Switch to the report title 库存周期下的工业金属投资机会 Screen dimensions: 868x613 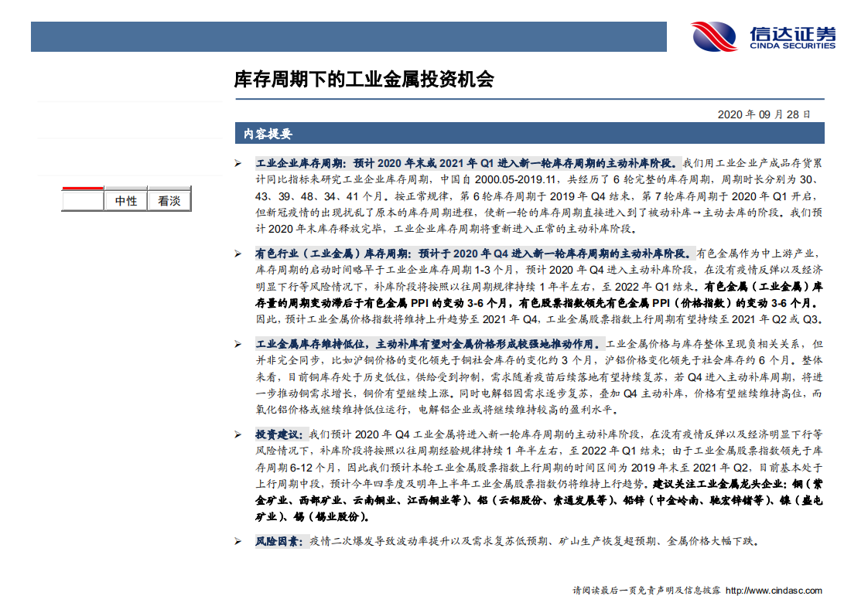tap(364, 77)
